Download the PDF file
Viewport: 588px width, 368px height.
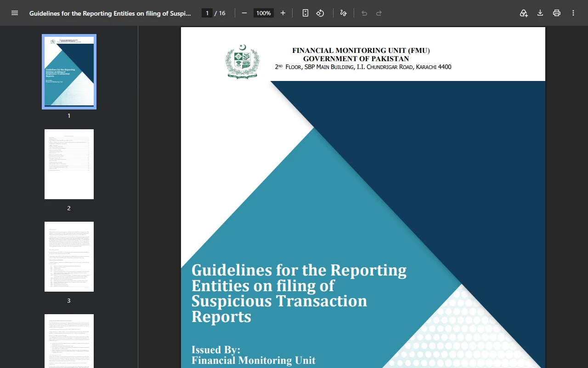pos(540,13)
